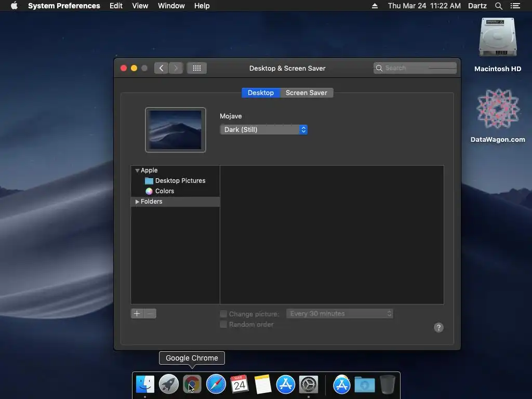Click the date and time in menu bar

click(424, 6)
